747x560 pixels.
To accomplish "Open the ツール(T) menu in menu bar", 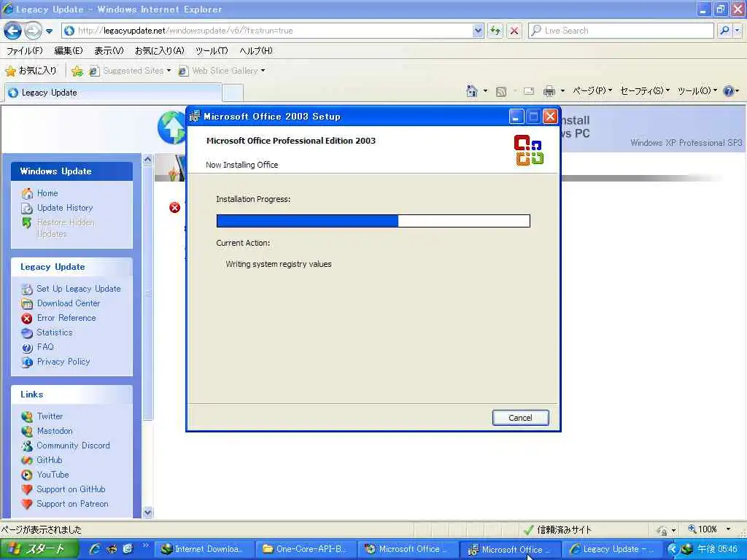I will (x=212, y=50).
